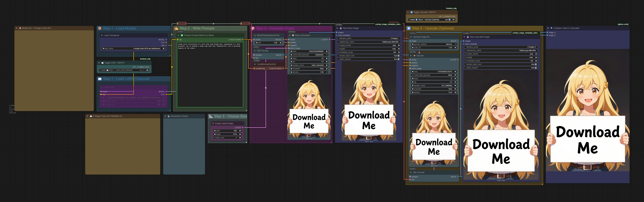Click the icon on Step 1 - Load Models header
Screen dimensions: 644x202
click(x=100, y=28)
